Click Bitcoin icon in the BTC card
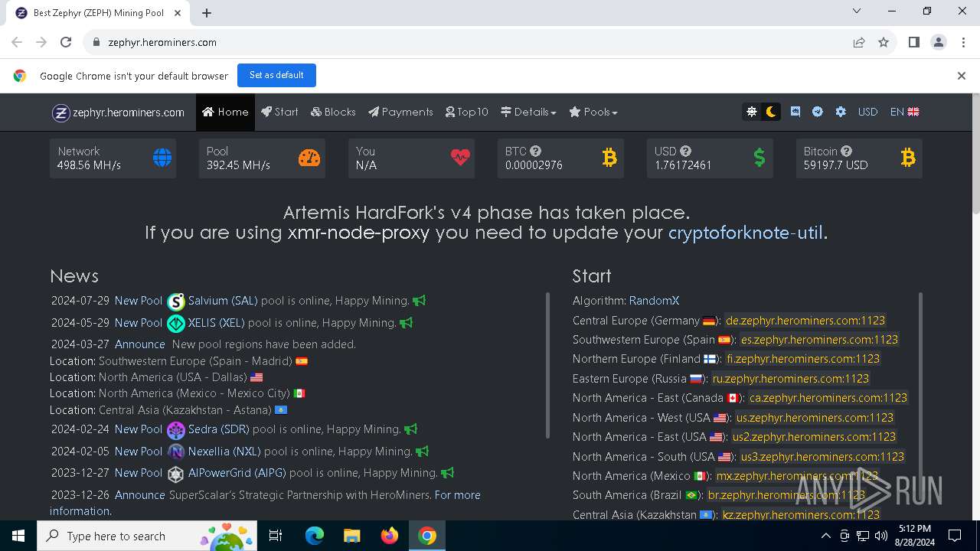980x551 pixels. click(x=609, y=158)
